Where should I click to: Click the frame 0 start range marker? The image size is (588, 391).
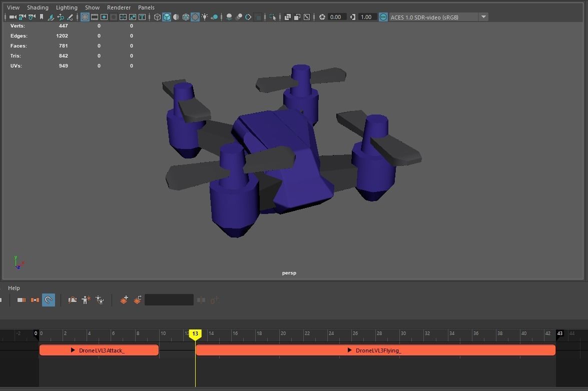click(36, 333)
